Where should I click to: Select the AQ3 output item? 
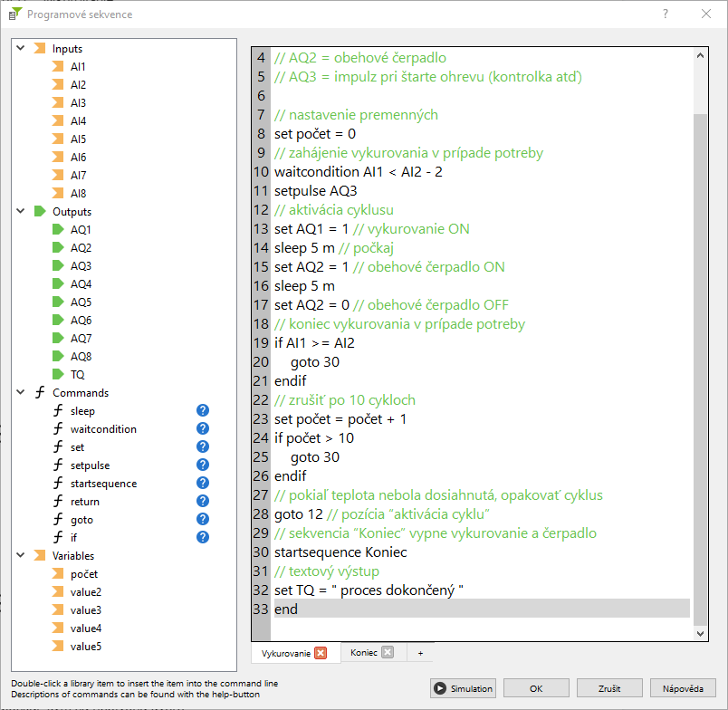tap(81, 266)
